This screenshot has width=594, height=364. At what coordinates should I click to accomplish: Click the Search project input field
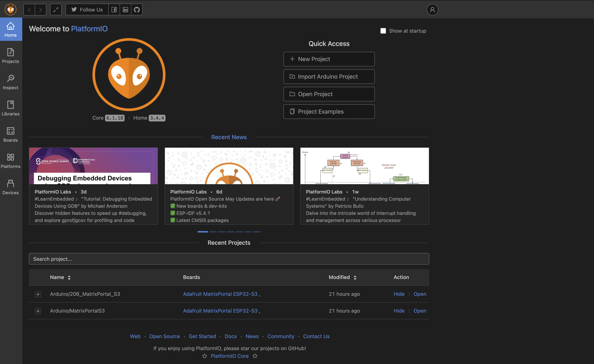(x=229, y=259)
